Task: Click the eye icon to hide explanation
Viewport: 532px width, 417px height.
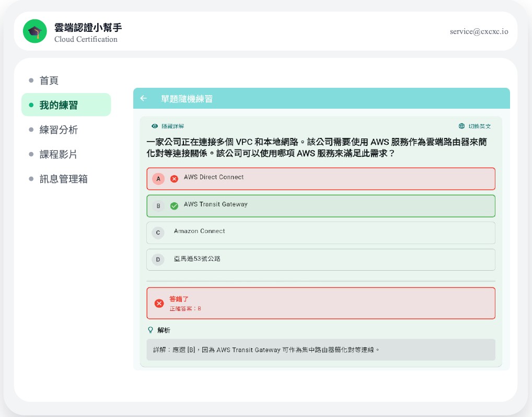Action: coord(155,126)
